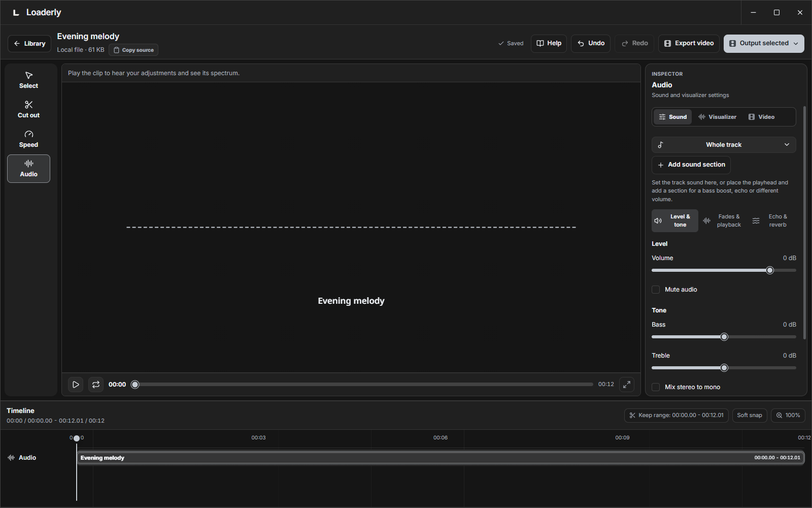Screen dimensions: 812x508
Task: Switch to the Visualizer tab
Action: click(x=717, y=117)
